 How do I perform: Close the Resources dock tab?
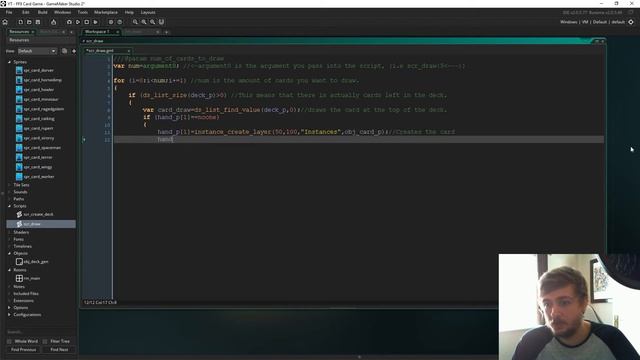click(33, 32)
